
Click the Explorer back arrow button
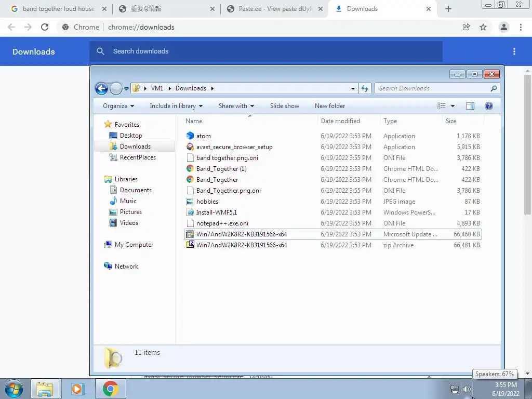[101, 88]
